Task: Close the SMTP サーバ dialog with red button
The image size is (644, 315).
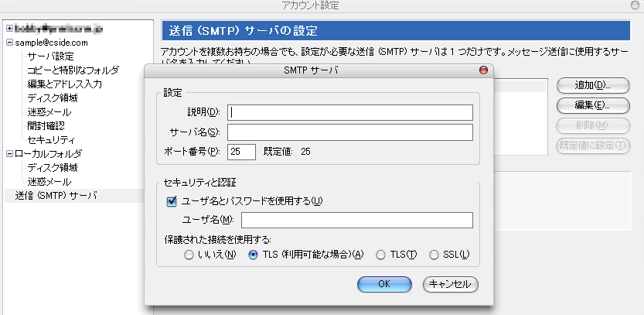Action: [484, 70]
